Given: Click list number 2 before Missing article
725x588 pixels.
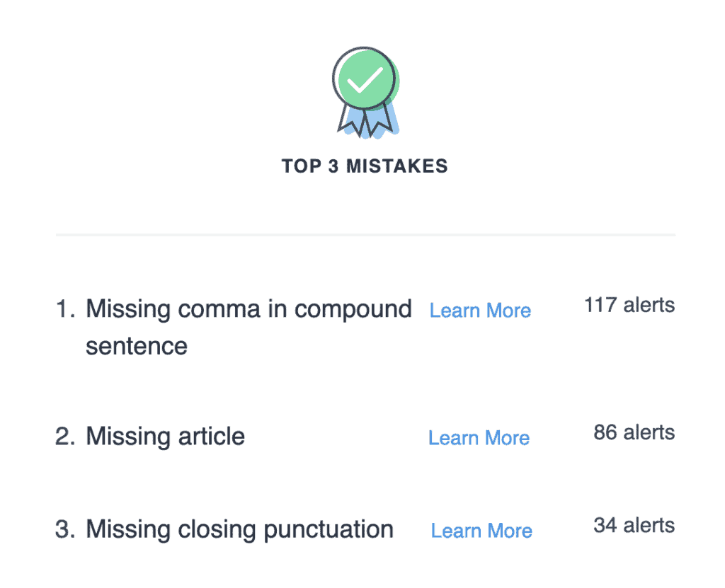Looking at the screenshot, I should click(65, 437).
